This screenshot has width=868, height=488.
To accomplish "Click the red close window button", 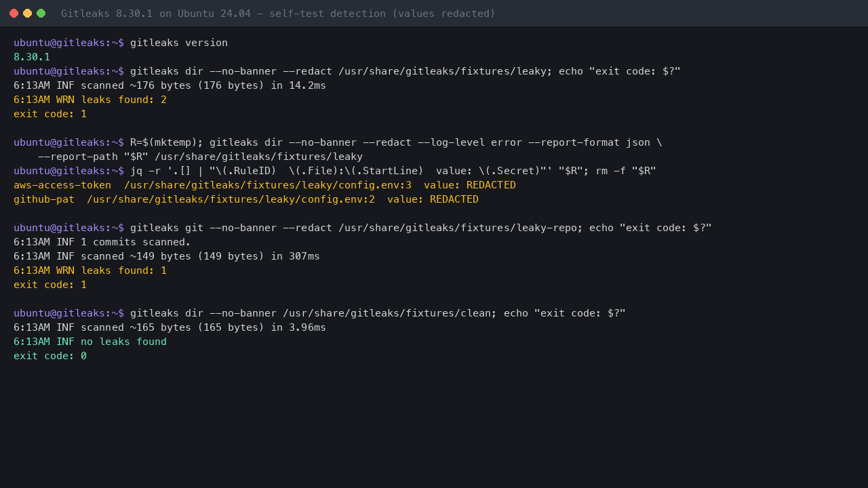I will click(x=14, y=14).
